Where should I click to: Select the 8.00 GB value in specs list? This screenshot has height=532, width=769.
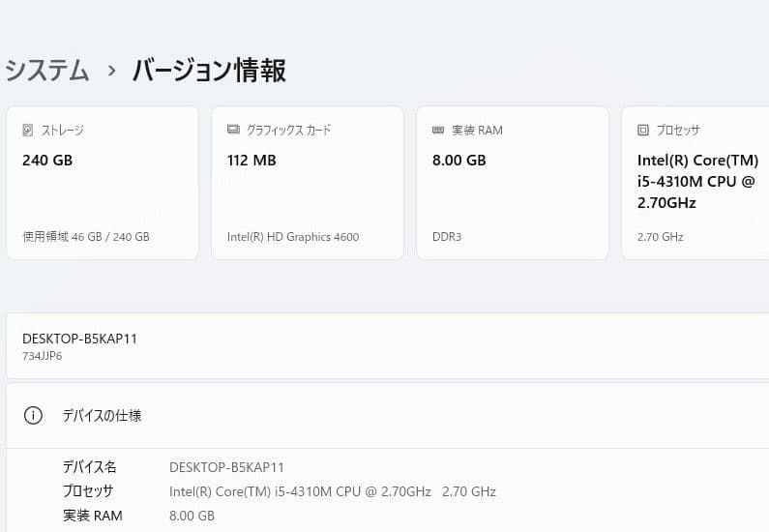tap(192, 516)
